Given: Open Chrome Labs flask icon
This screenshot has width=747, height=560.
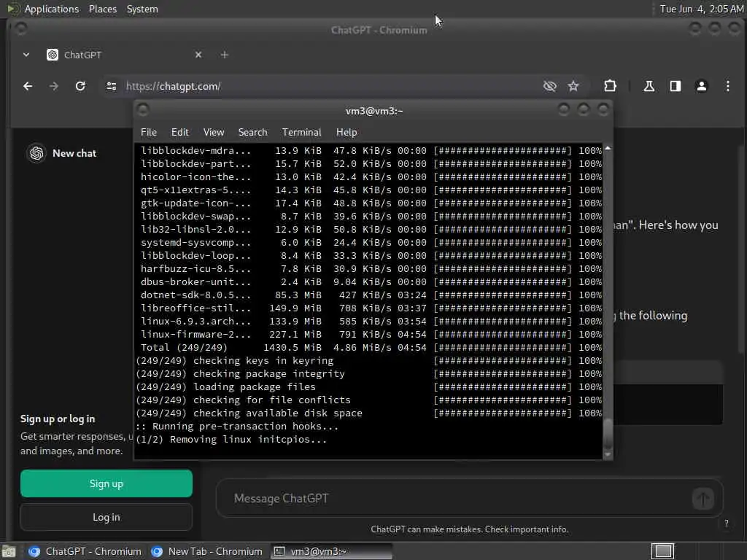Looking at the screenshot, I should 649,86.
